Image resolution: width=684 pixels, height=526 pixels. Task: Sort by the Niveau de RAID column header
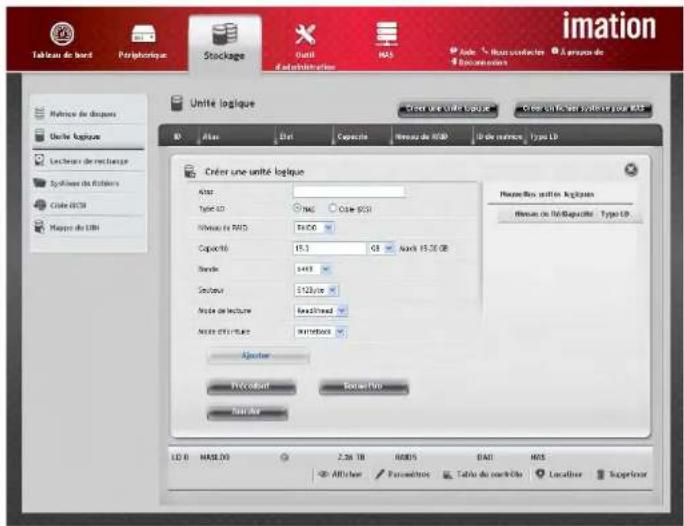pyautogui.click(x=421, y=137)
